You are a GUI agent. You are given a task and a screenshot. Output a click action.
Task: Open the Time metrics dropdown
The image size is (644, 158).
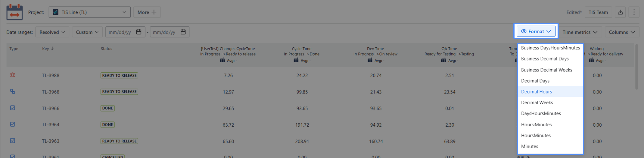pos(580,32)
